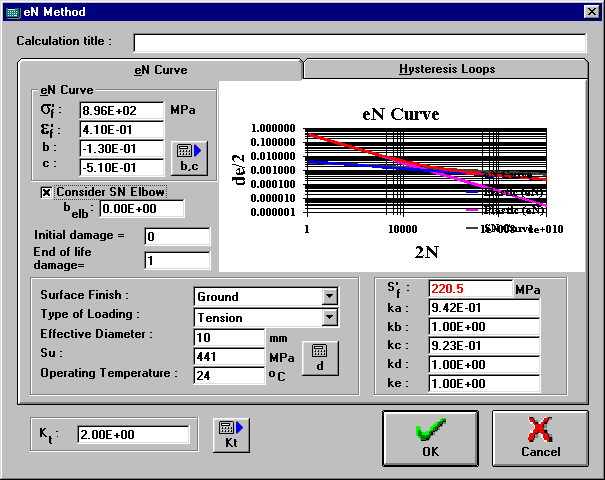Close the eN Method dialog window
The width and height of the screenshot is (605, 480).
pos(591,12)
